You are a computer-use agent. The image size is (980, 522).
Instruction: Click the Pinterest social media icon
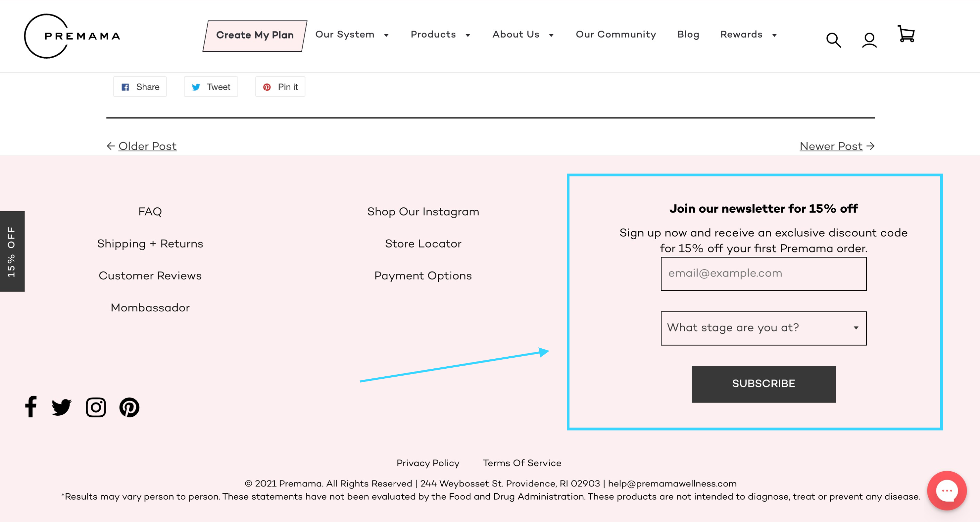[130, 407]
